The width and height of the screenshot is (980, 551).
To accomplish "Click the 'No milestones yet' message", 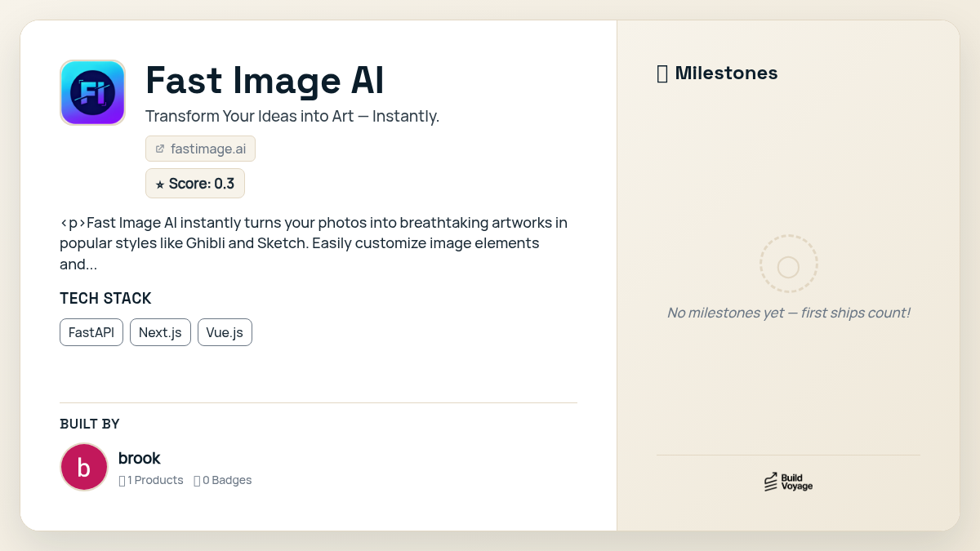I will point(788,313).
